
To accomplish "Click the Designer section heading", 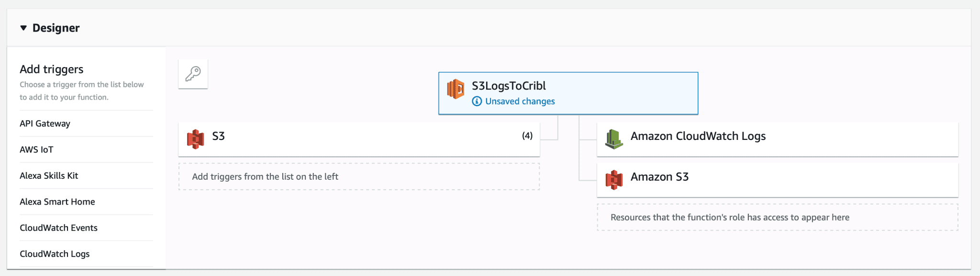I will (56, 28).
